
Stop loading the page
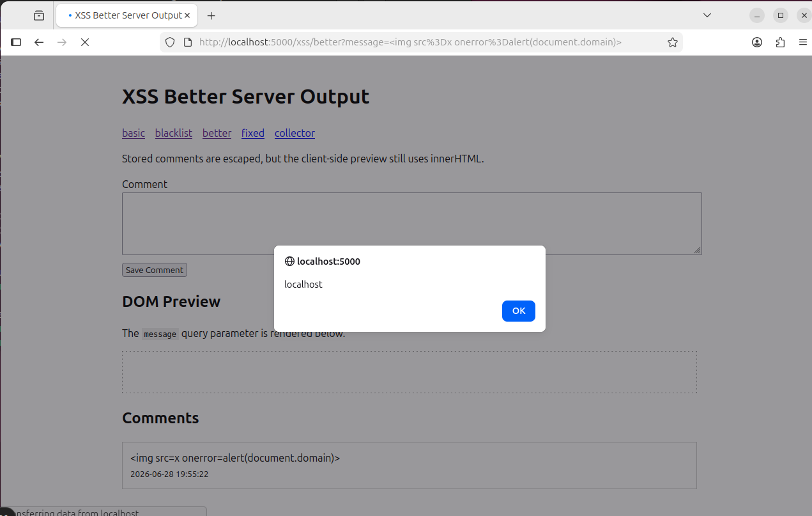point(84,42)
